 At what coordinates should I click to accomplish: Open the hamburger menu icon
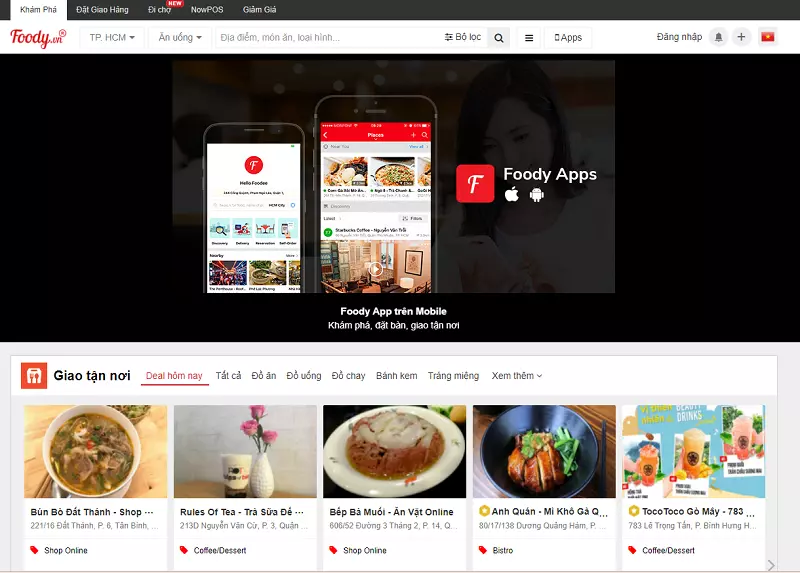tap(529, 38)
